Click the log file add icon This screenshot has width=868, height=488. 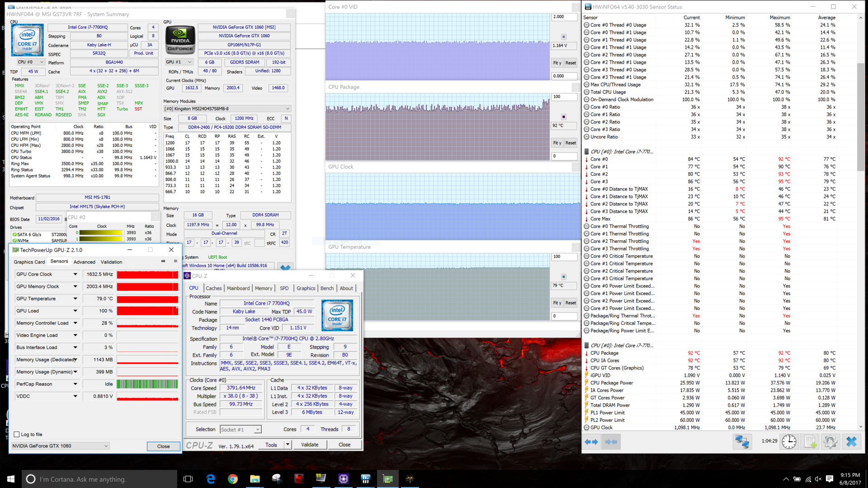[x=810, y=441]
